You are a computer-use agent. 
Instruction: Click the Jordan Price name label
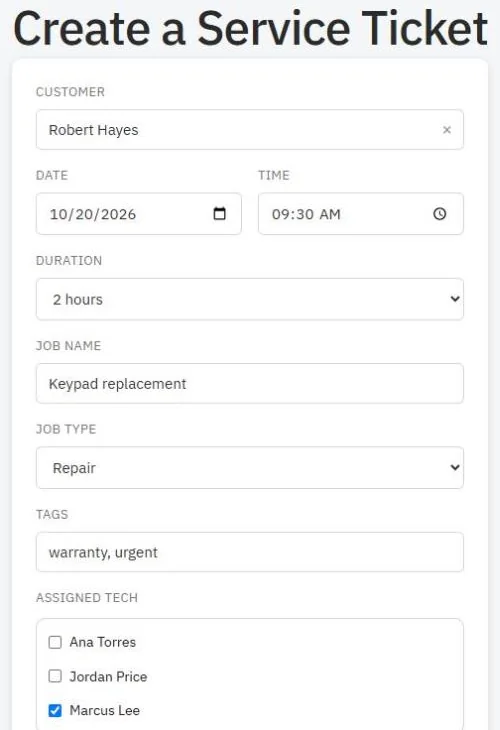click(x=108, y=676)
